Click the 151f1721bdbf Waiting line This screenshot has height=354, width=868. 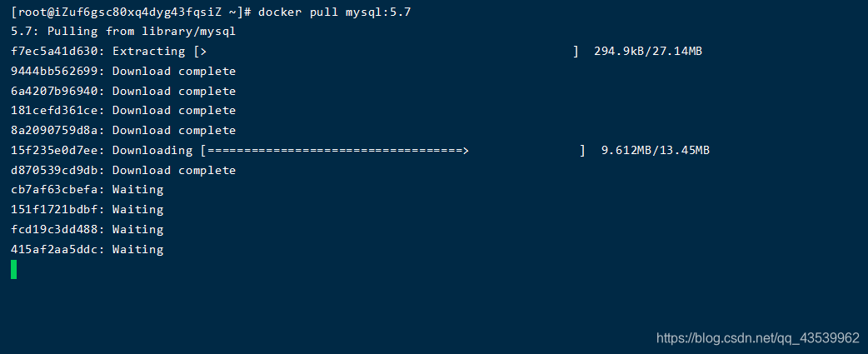(87, 210)
